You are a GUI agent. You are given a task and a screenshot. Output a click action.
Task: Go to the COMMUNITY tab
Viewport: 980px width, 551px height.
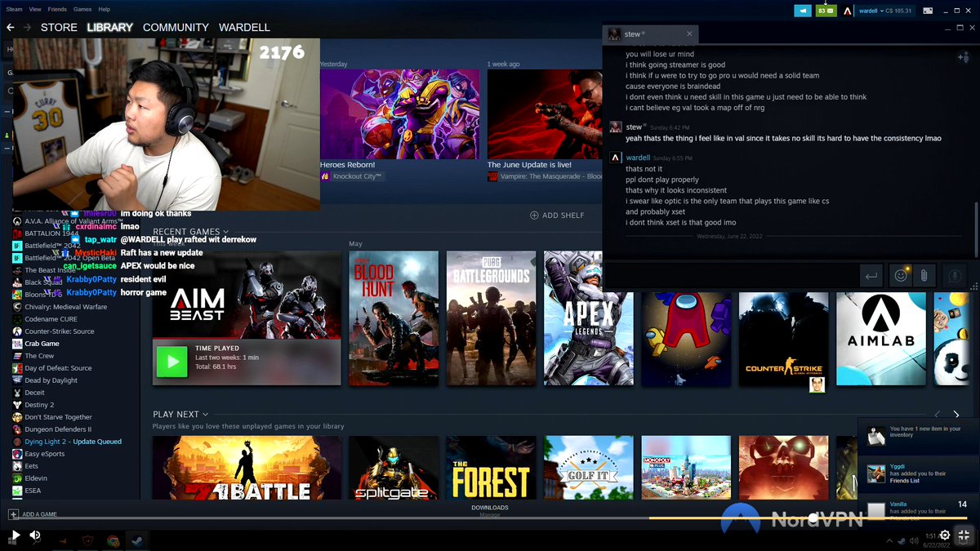176,27
